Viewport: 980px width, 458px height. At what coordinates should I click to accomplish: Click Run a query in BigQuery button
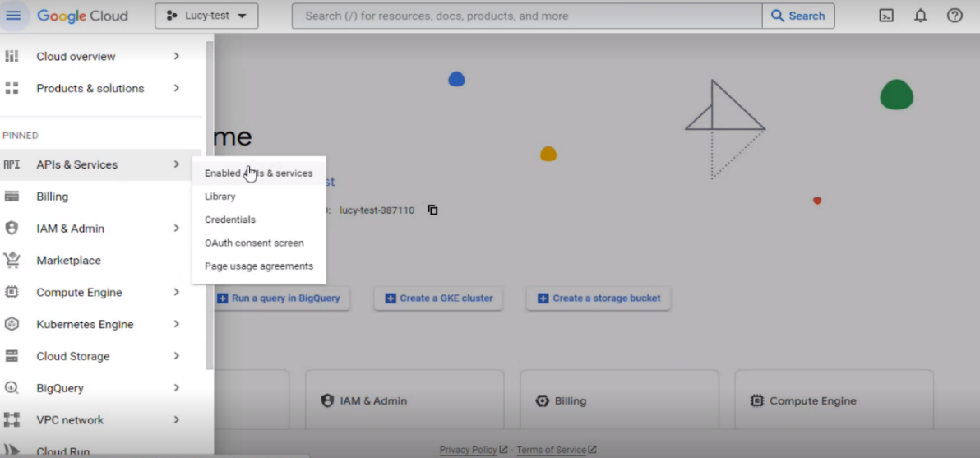tap(281, 298)
